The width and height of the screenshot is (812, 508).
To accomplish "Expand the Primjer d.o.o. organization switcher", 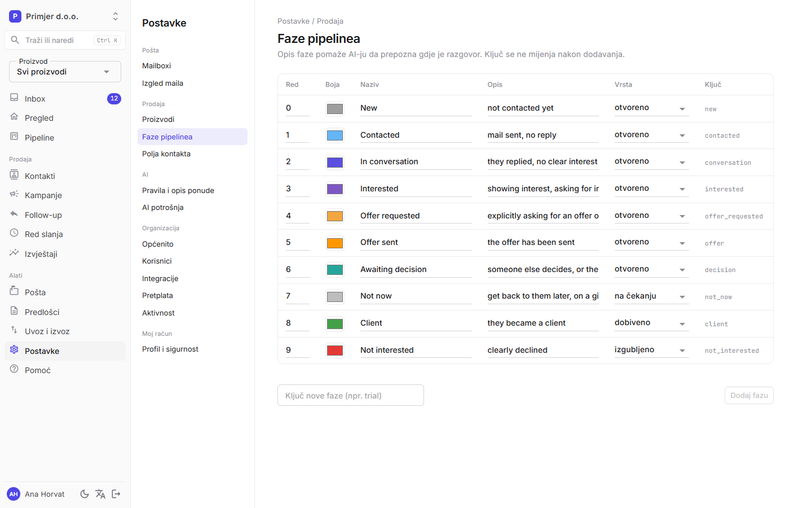I will point(65,16).
